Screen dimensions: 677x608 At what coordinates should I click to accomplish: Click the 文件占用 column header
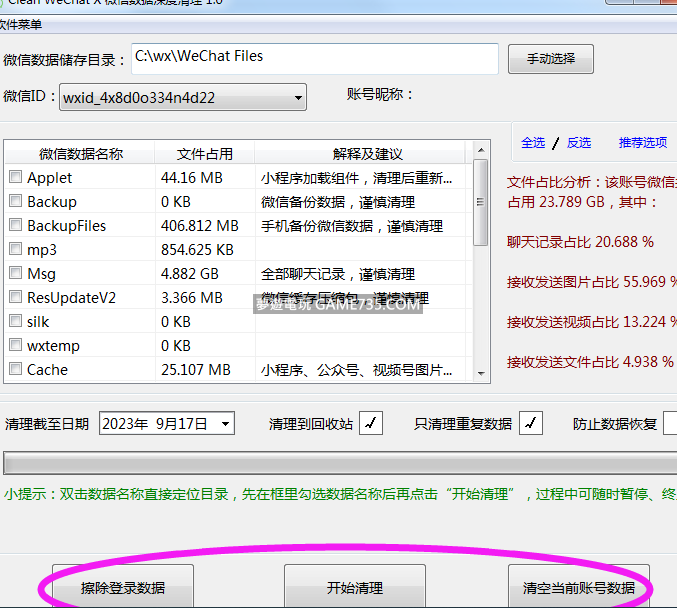(x=205, y=154)
